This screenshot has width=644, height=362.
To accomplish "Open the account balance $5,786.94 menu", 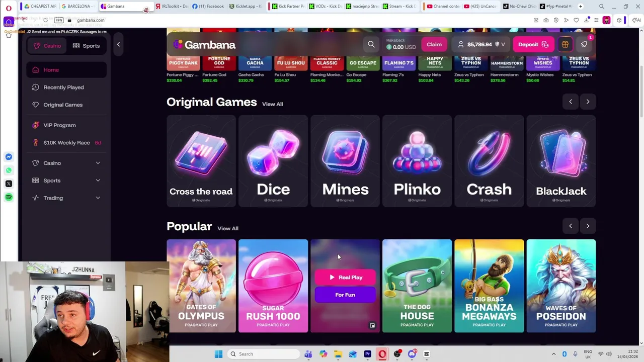I will pos(482,44).
